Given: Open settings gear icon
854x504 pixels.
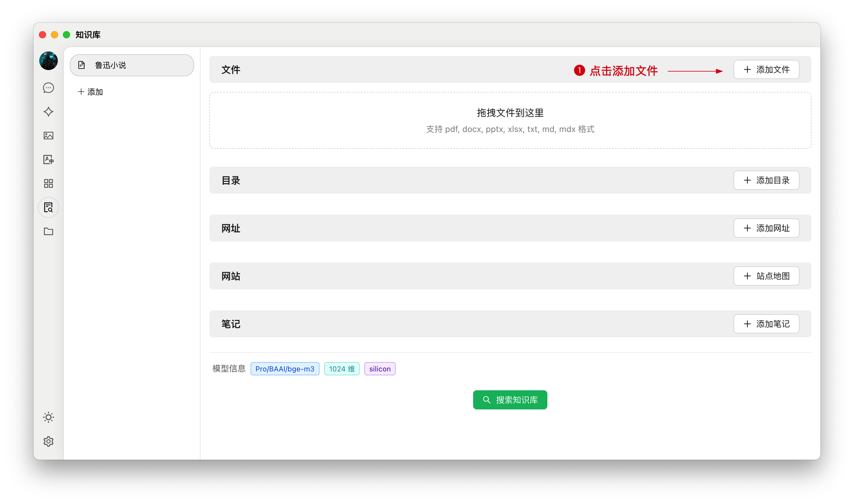Looking at the screenshot, I should [x=49, y=441].
